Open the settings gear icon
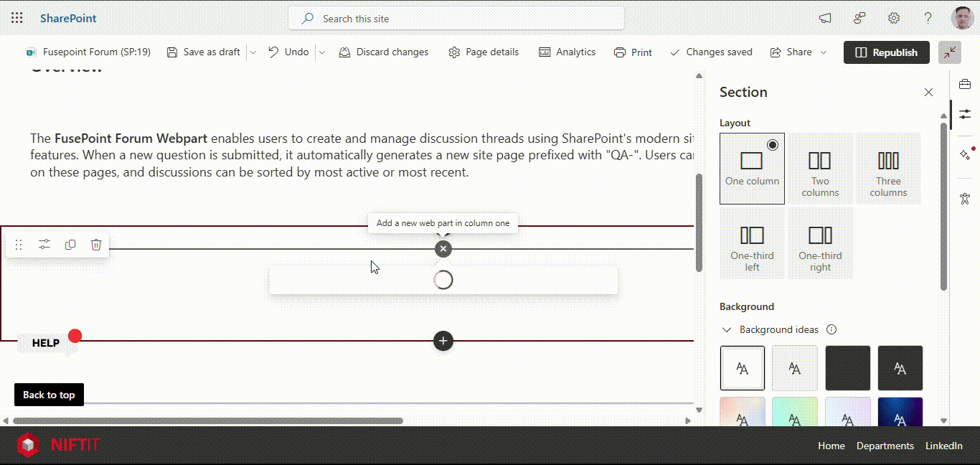Viewport: 980px width, 465px height. (894, 19)
